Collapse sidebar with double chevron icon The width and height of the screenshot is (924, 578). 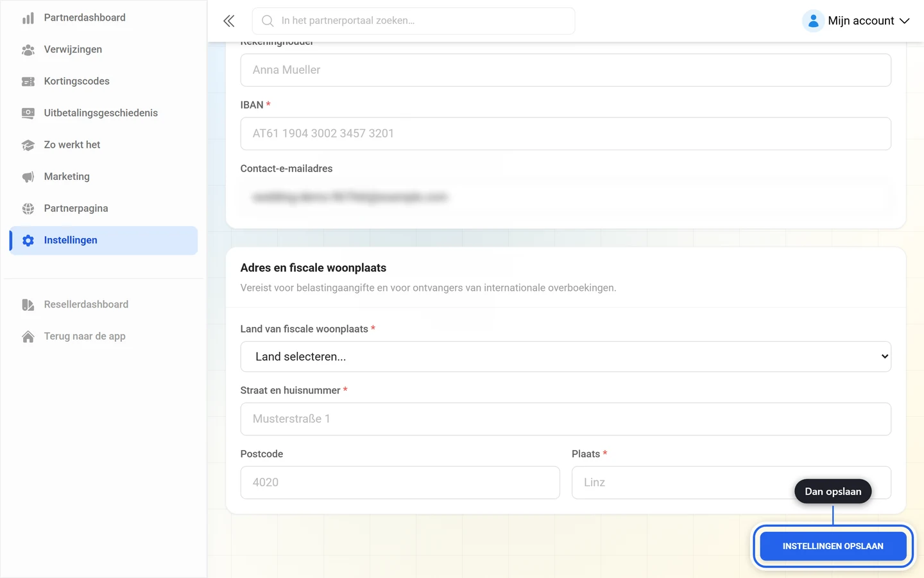tap(229, 21)
